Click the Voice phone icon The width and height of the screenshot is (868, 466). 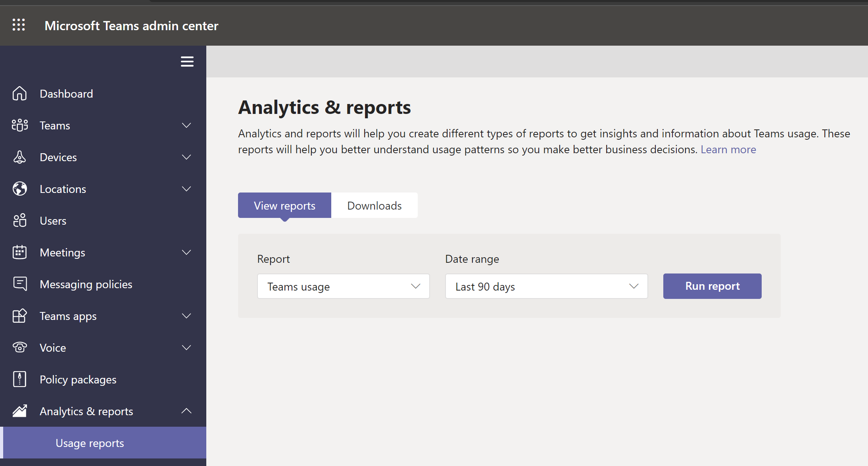(19, 347)
